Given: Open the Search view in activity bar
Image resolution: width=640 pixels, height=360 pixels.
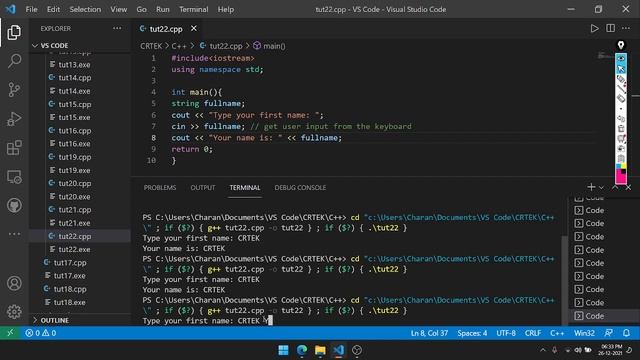Looking at the screenshot, I should (14, 61).
